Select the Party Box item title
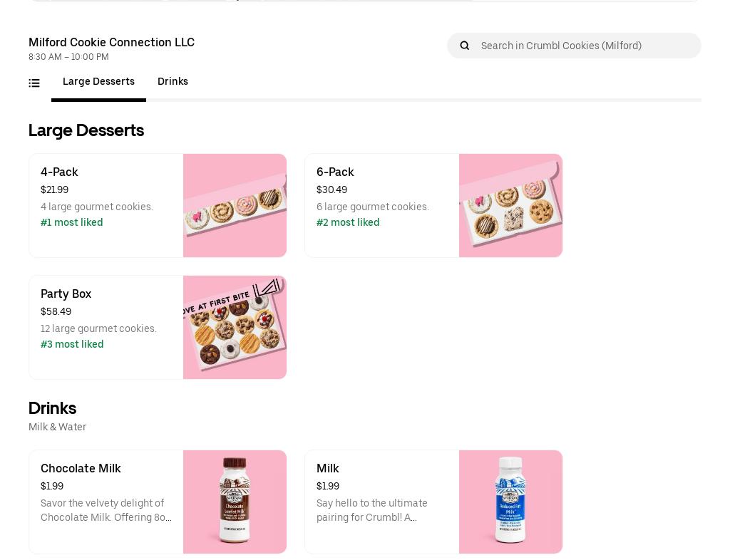Screen dimensions: 730x560 pos(66,294)
